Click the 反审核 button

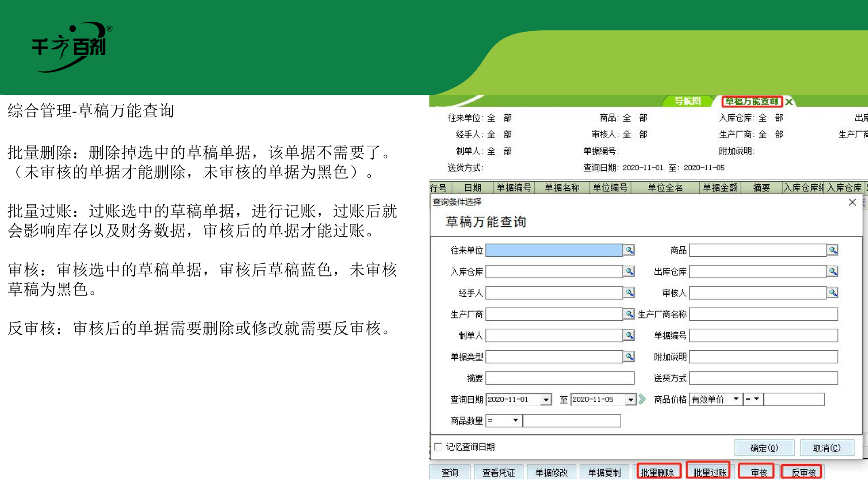(802, 472)
